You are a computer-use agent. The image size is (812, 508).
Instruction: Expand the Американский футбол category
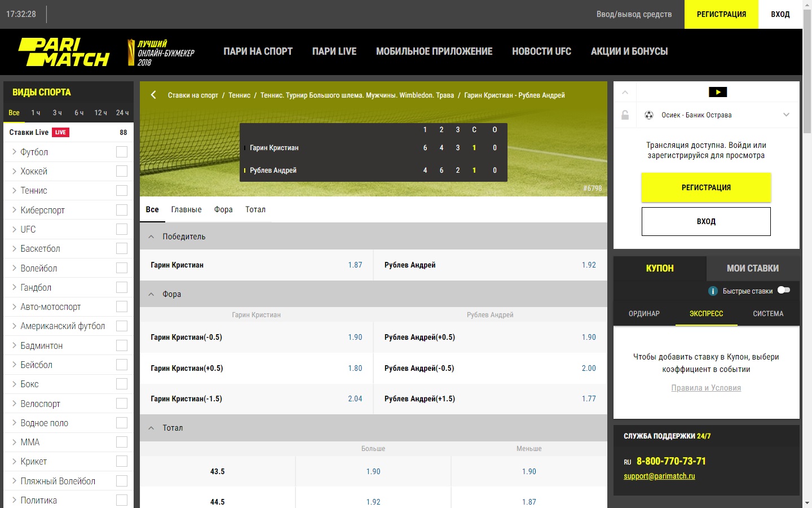[15, 326]
